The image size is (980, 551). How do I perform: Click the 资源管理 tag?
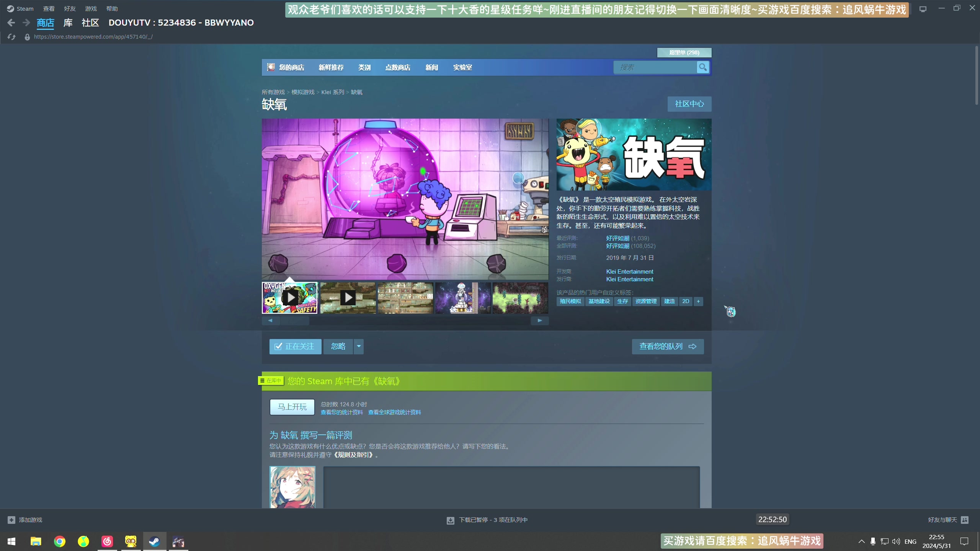pyautogui.click(x=646, y=302)
